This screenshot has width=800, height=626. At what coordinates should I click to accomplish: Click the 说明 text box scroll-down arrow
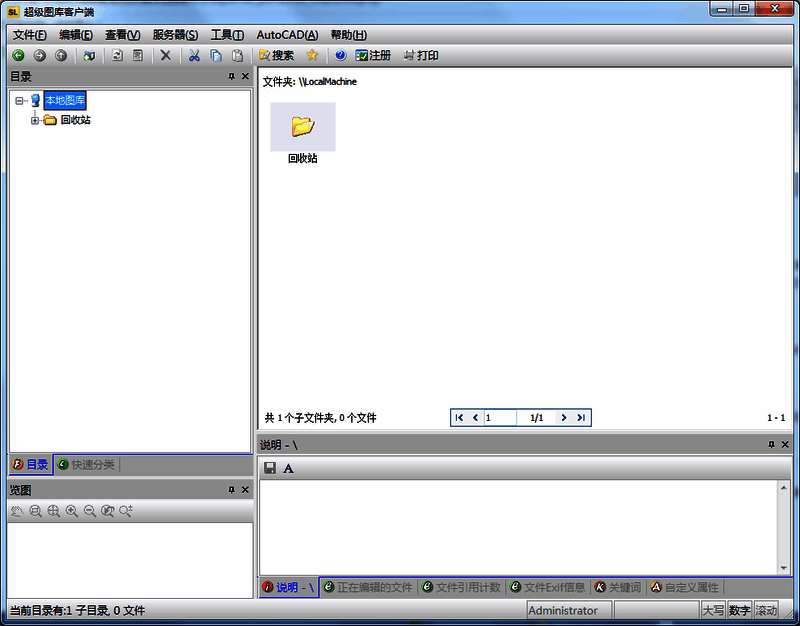point(783,567)
